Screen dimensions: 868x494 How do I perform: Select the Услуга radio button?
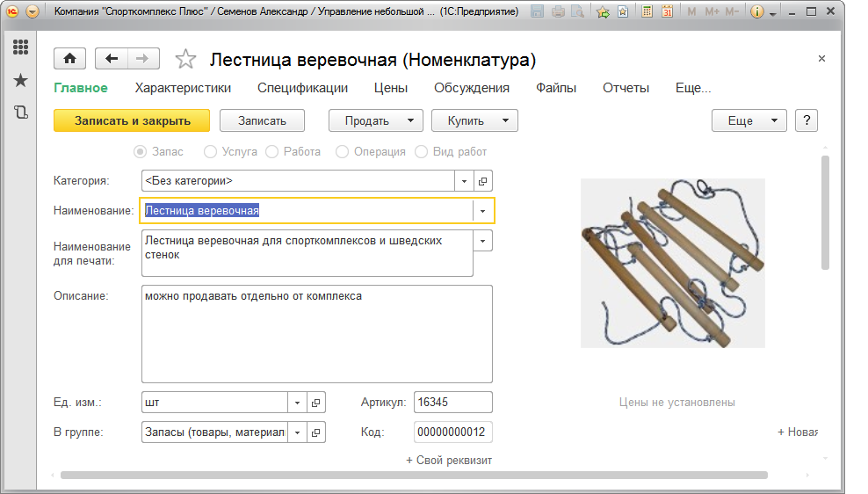pos(209,151)
